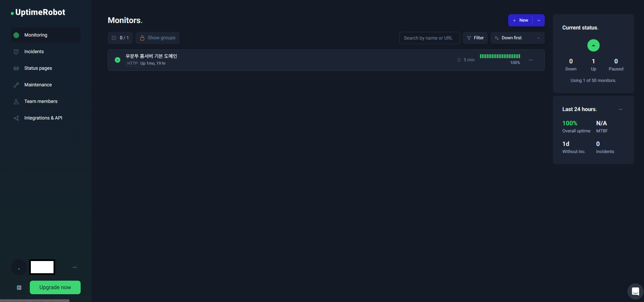
Task: Open the Filter options
Action: [475, 38]
